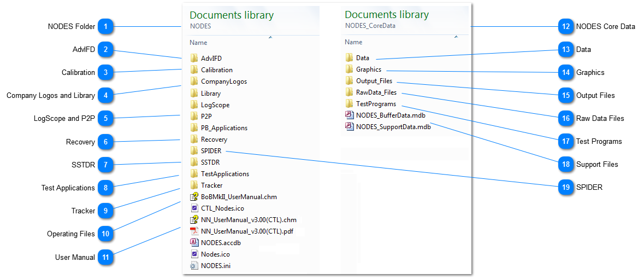Click the Output_Files folder icon
This screenshot has height=279, width=644.
(x=350, y=80)
